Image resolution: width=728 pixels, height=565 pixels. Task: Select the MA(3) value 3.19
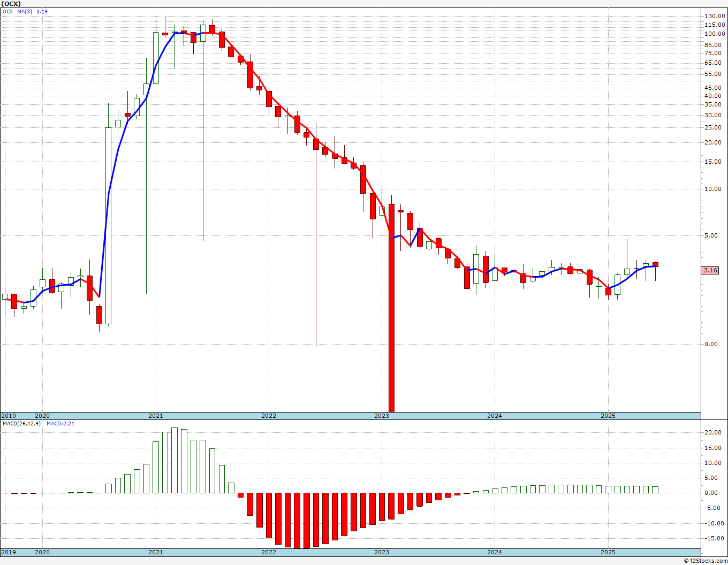tap(42, 11)
